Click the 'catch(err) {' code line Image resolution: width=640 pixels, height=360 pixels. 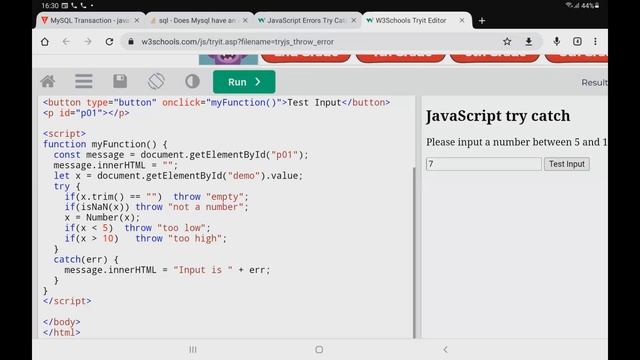pos(86,259)
